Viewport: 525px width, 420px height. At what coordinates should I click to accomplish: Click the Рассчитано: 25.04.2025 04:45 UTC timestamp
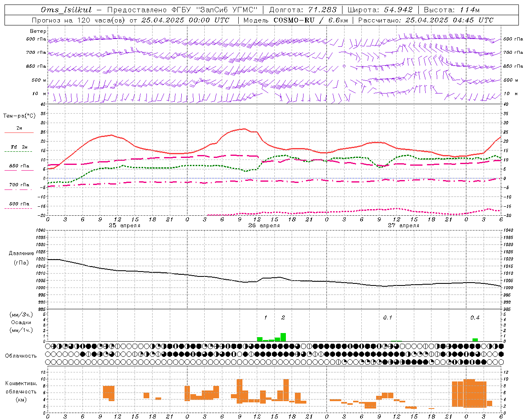click(426, 20)
